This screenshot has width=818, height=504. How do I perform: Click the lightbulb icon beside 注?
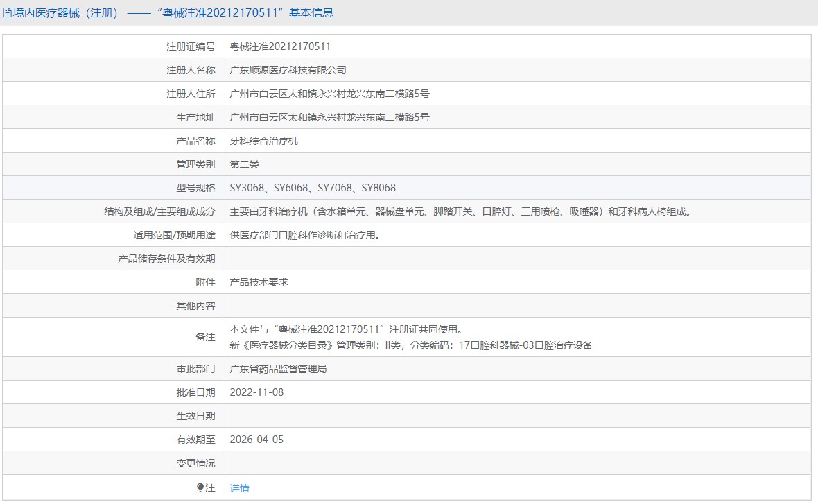pyautogui.click(x=200, y=487)
